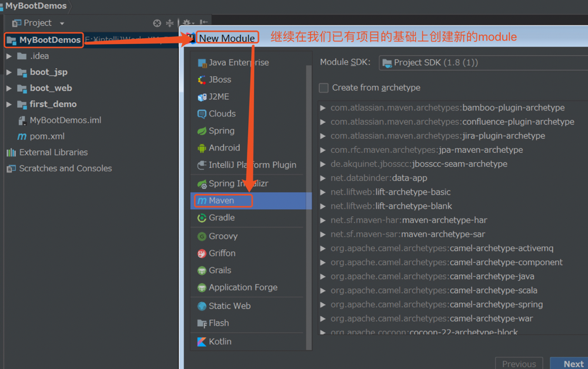Viewport: 588px width, 369px height.
Task: Expand bamboo-plugin-archetype entry
Action: [322, 108]
